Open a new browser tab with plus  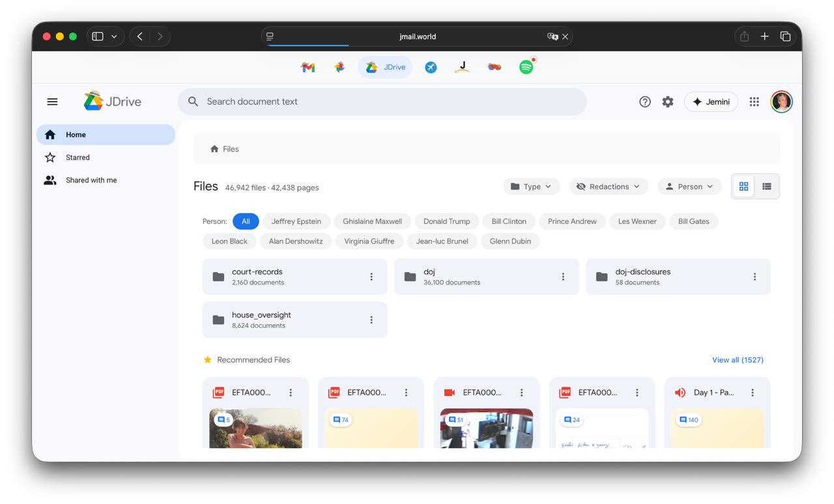click(x=765, y=36)
